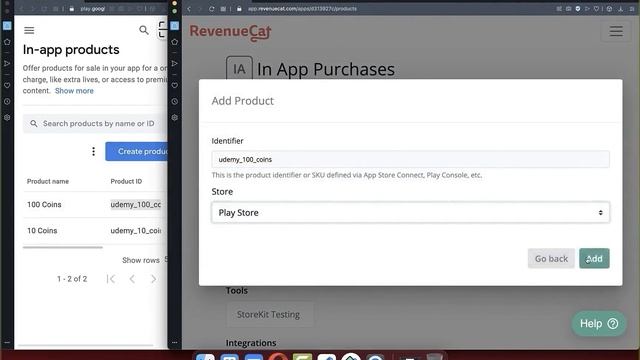This screenshot has width=640, height=360.
Task: Click the Create product button
Action: (x=137, y=151)
